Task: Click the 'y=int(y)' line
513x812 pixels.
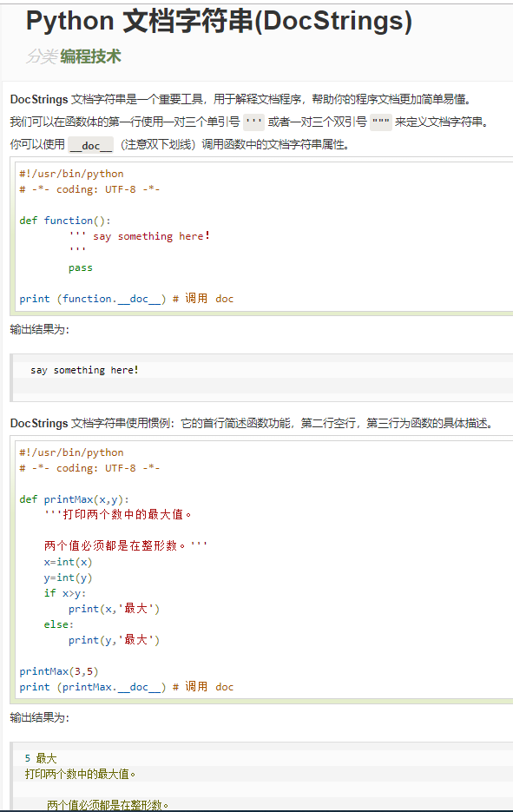Action: coord(68,578)
